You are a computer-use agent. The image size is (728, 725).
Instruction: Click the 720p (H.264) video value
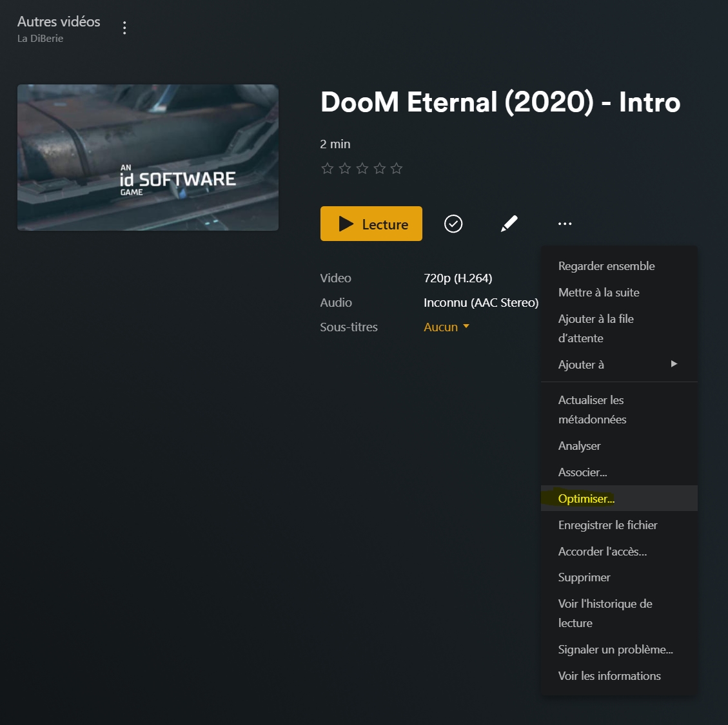tap(458, 278)
